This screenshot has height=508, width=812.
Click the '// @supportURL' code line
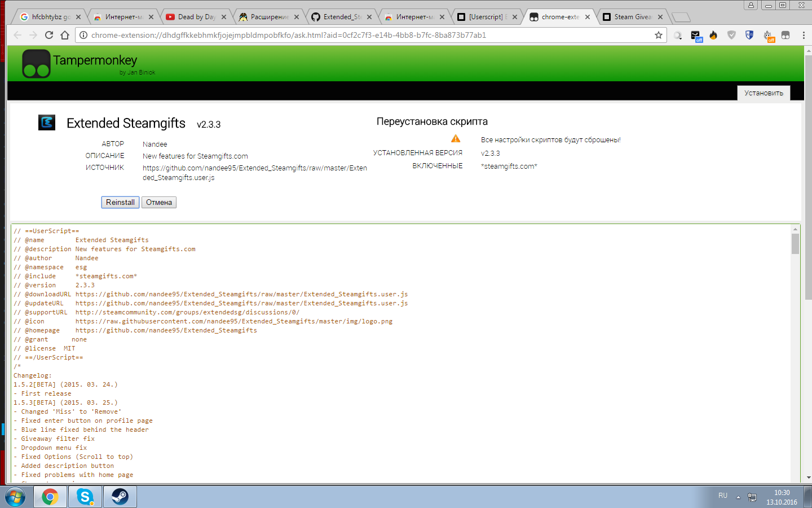click(x=157, y=312)
